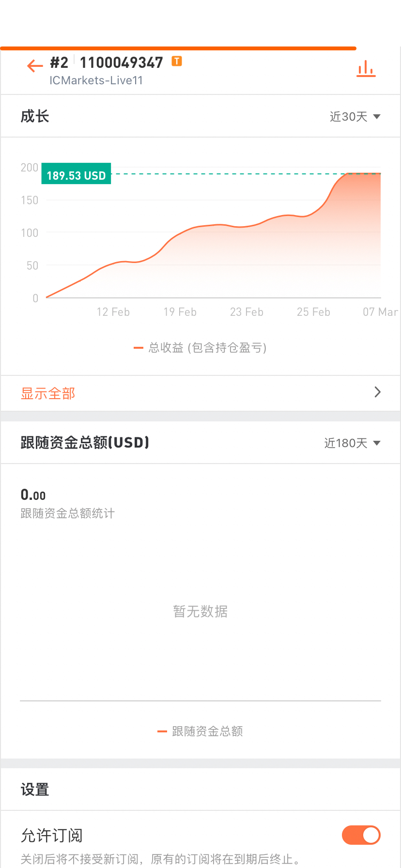The height and width of the screenshot is (868, 401).
Task: Select the 25 Feb chart date marker
Action: pyautogui.click(x=313, y=312)
